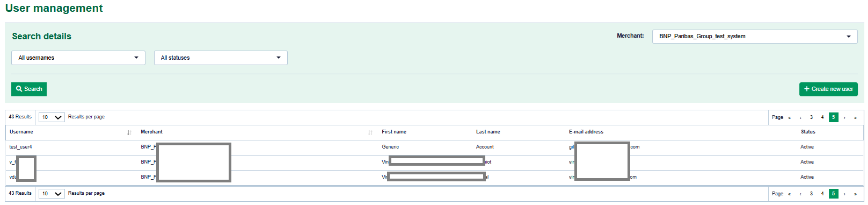Click the Search button with magnifier icon
The height and width of the screenshot is (205, 868).
pyautogui.click(x=29, y=89)
